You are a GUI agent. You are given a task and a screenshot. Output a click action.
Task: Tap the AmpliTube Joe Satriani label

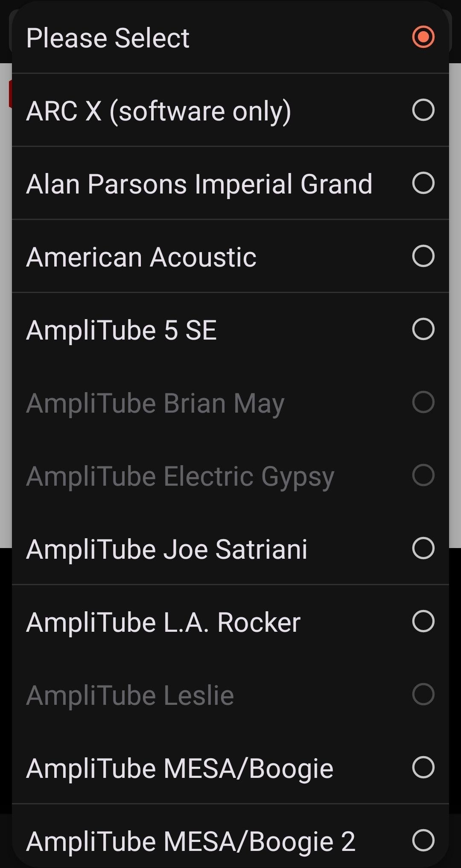[x=166, y=549]
